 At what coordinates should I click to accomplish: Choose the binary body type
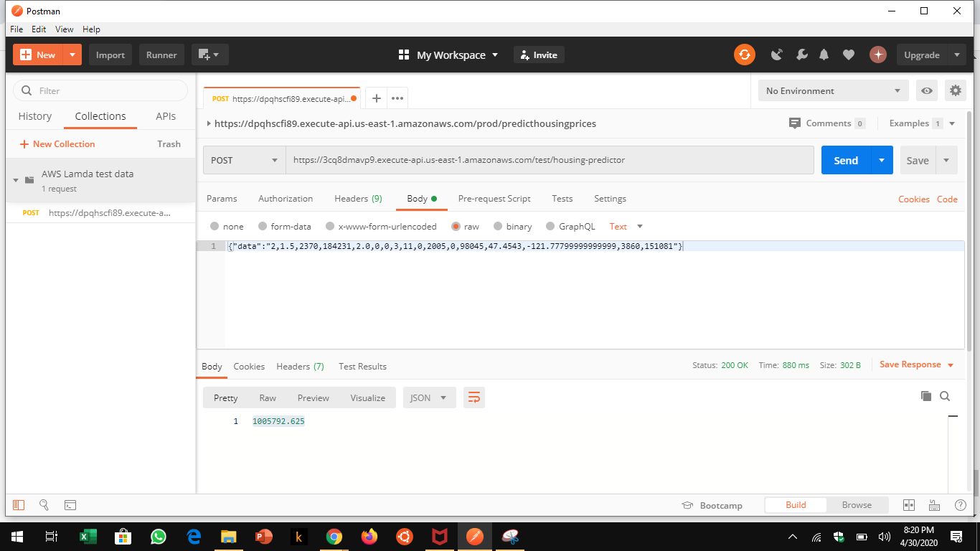pos(512,226)
